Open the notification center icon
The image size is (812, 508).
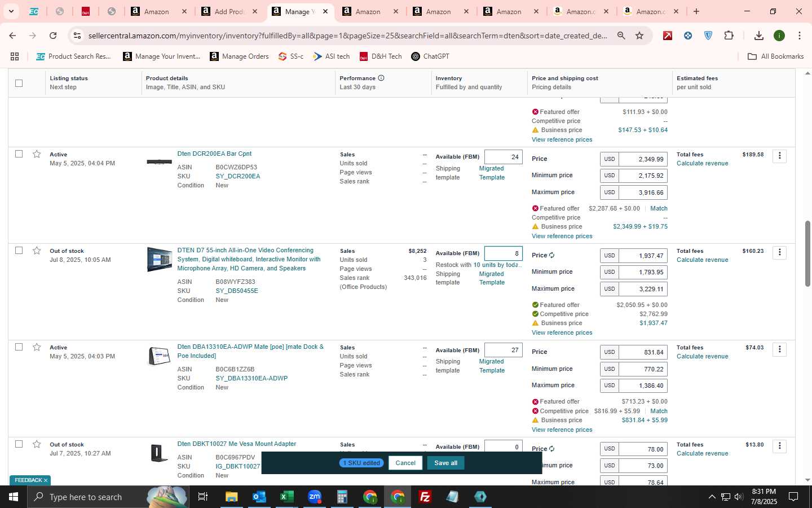[x=793, y=497]
